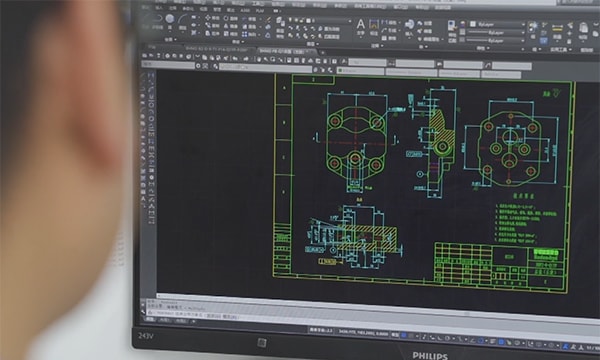This screenshot has height=360, width=600.
Task: Expand the layer selector dropdown in ribbon
Action: tap(349, 21)
